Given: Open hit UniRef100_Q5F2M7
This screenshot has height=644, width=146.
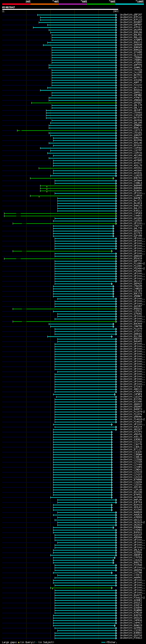Looking at the screenshot, I should pyautogui.click(x=131, y=15).
